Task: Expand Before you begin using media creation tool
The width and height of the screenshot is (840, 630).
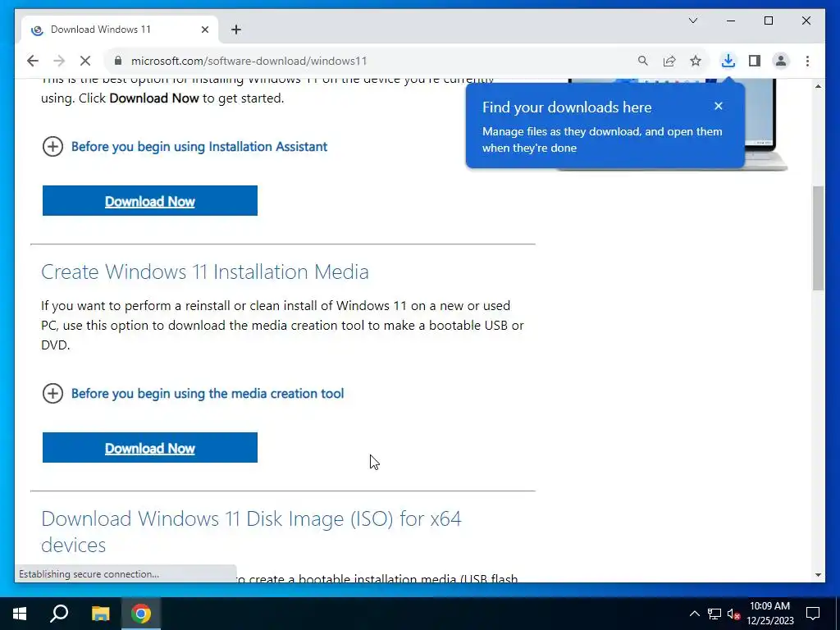Action: [x=193, y=394]
